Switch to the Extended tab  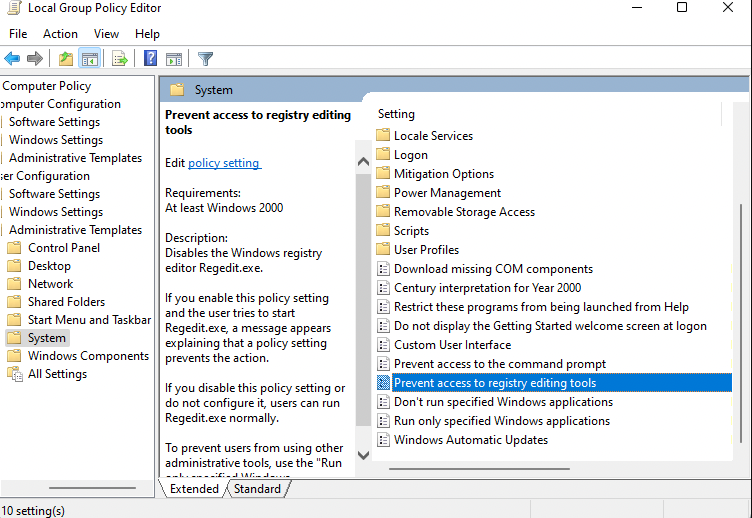194,489
